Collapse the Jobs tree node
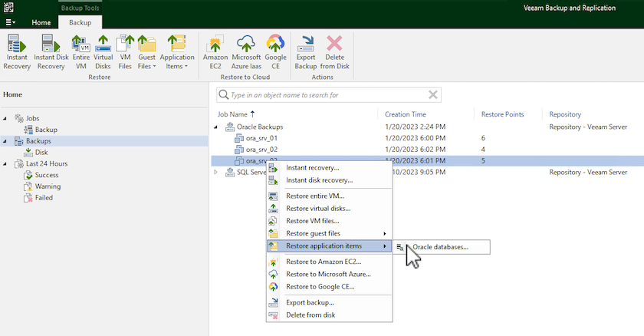 point(6,119)
